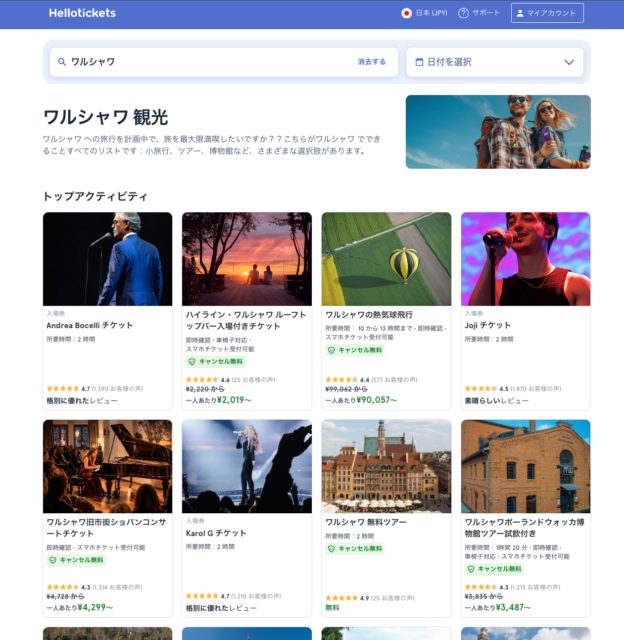This screenshot has width=624, height=640.
Task: Click the Japan flag icon
Action: (406, 13)
